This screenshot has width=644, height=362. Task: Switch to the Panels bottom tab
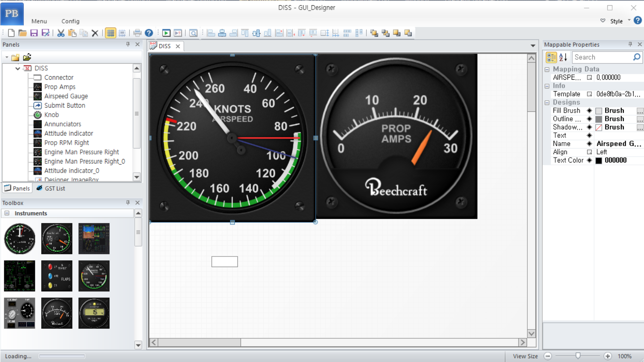click(17, 188)
